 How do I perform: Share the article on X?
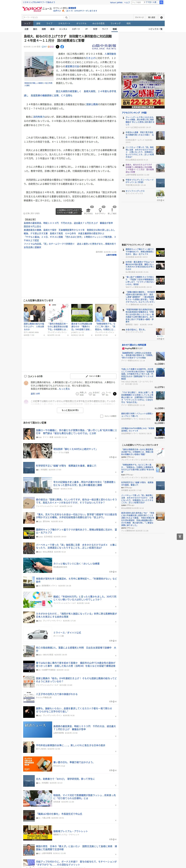click(57, 47)
